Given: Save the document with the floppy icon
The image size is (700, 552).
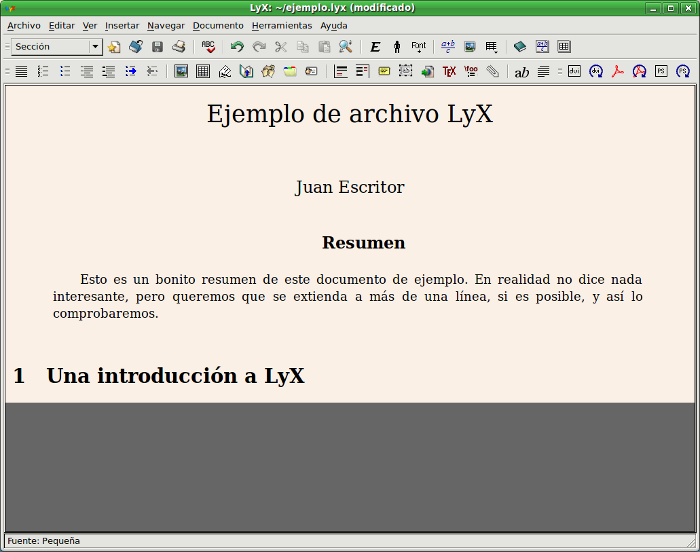Looking at the screenshot, I should [x=158, y=46].
